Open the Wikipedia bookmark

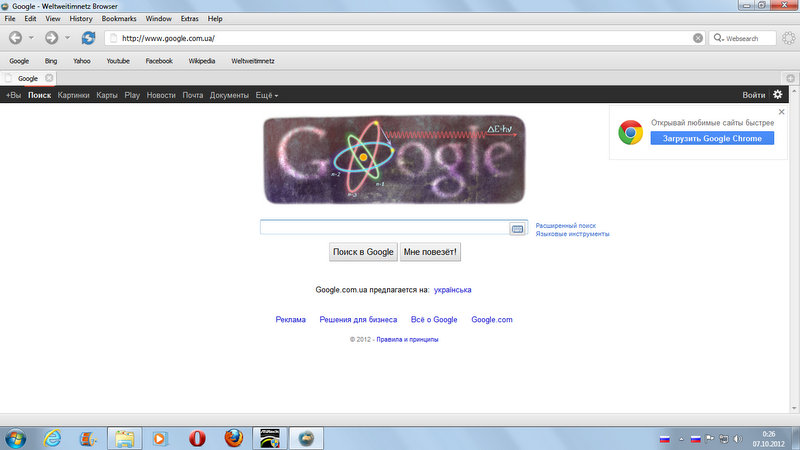tap(202, 61)
